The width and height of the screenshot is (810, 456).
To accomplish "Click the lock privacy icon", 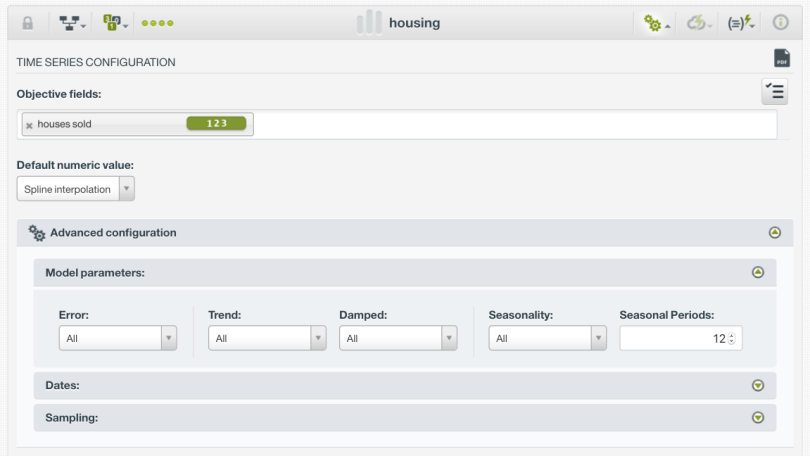I will pos(28,23).
